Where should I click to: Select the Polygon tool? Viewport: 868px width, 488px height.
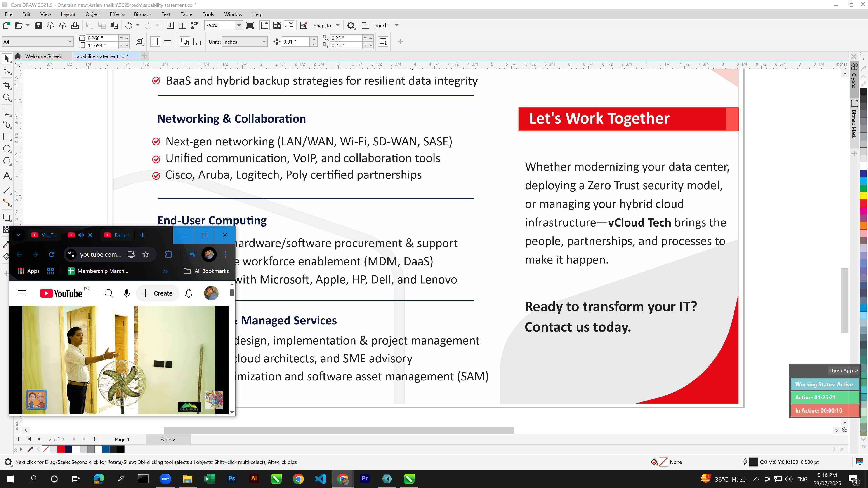(7, 161)
